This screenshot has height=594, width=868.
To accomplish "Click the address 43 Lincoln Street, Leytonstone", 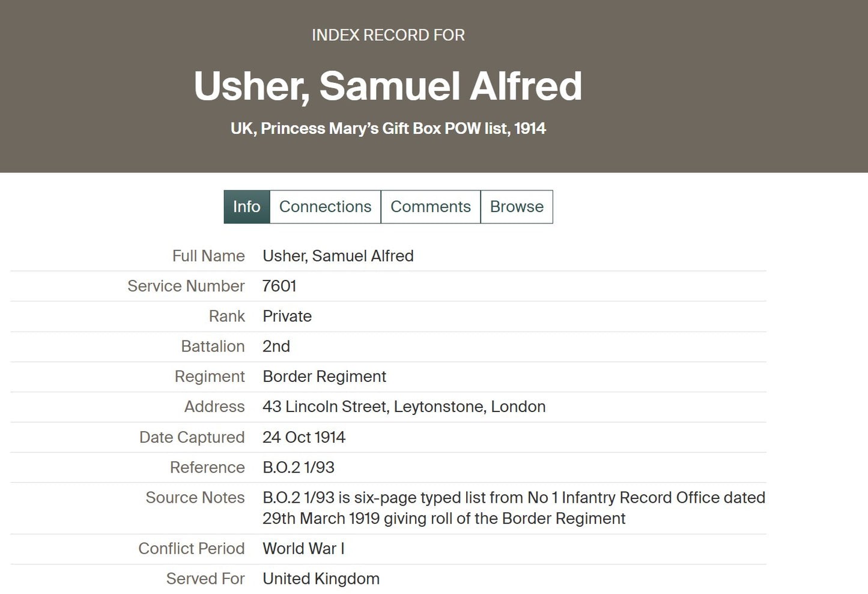I will (404, 407).
